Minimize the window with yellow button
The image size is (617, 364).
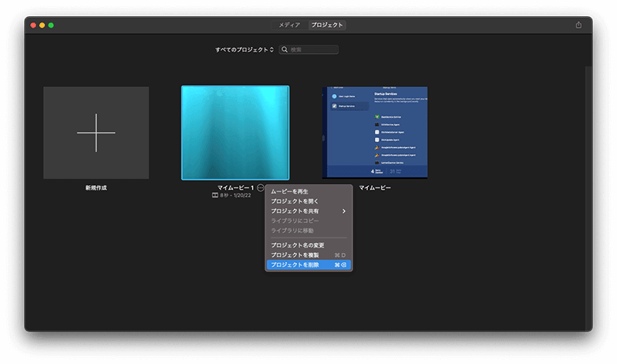(x=42, y=25)
